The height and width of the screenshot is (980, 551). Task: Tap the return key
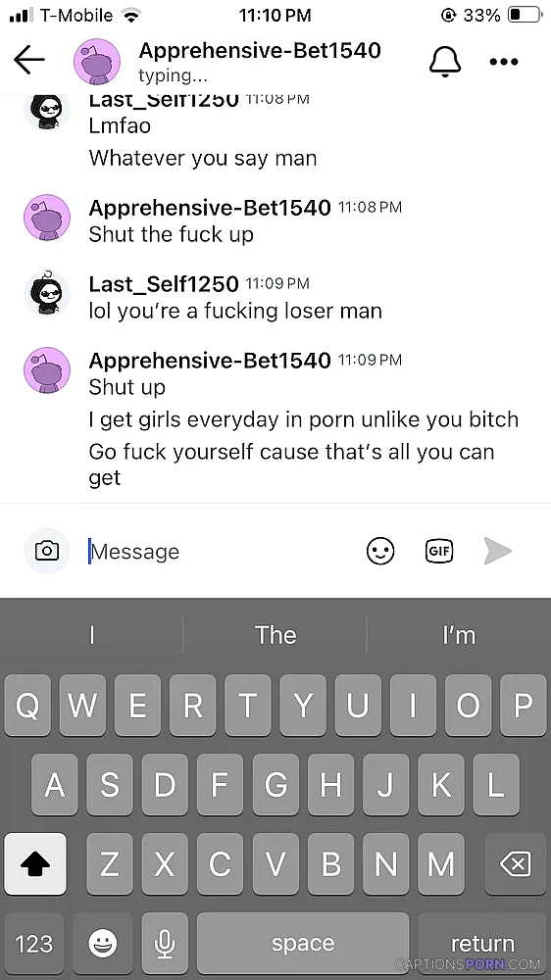click(482, 943)
